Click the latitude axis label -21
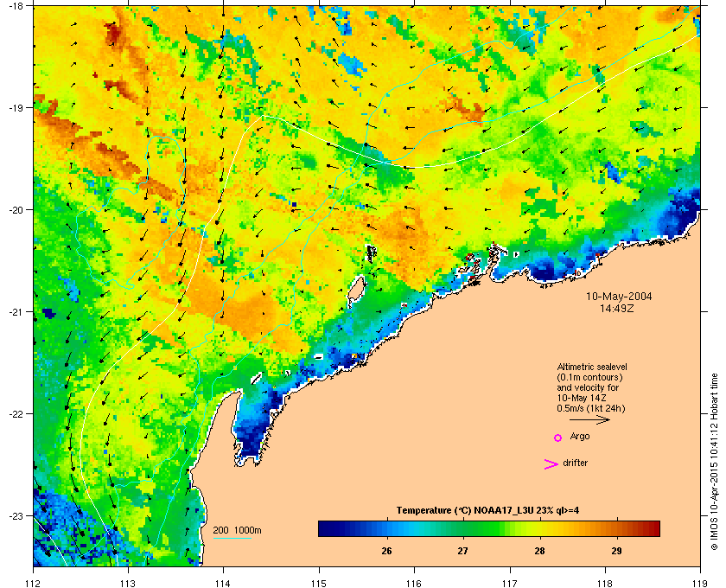 (16, 312)
